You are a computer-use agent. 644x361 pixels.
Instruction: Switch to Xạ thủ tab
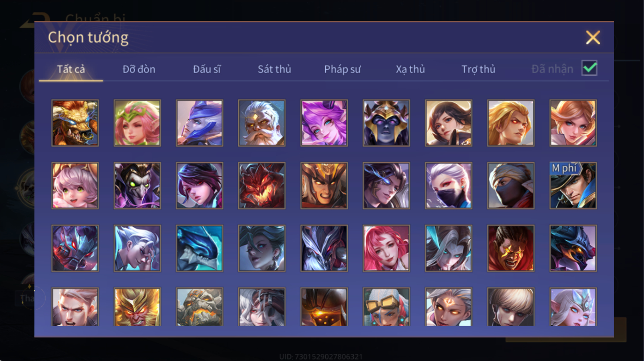click(410, 69)
